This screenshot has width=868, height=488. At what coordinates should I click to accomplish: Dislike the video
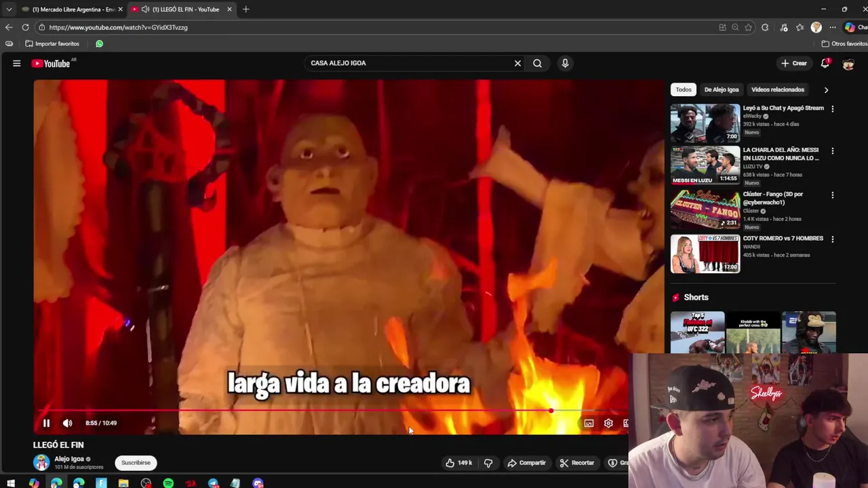[x=488, y=463]
